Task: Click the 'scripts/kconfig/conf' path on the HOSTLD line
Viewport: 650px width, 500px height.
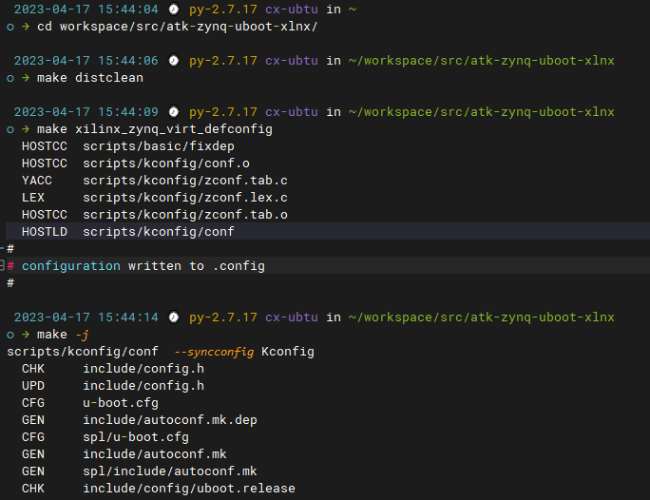Action: [158, 232]
